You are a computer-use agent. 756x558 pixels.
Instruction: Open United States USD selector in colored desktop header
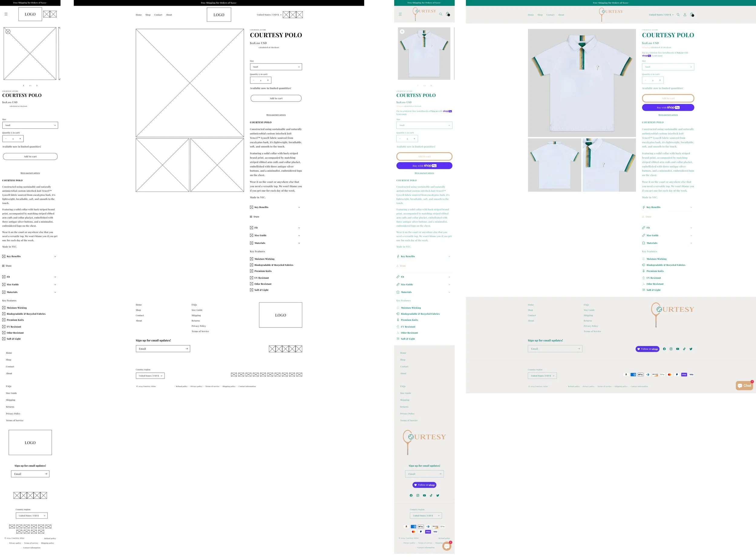click(x=661, y=15)
